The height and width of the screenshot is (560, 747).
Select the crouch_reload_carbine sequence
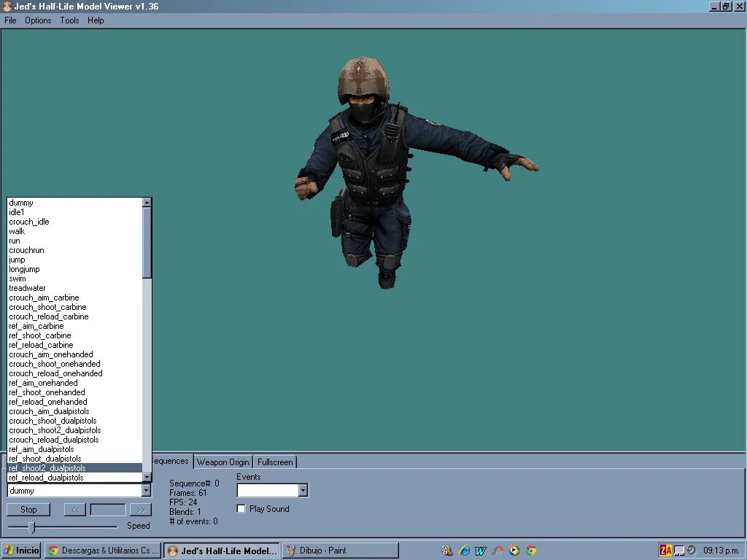tap(75, 316)
